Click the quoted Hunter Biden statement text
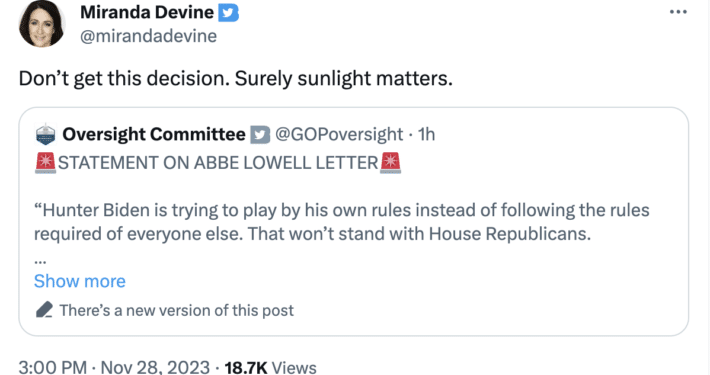The height and width of the screenshot is (375, 710). point(341,222)
